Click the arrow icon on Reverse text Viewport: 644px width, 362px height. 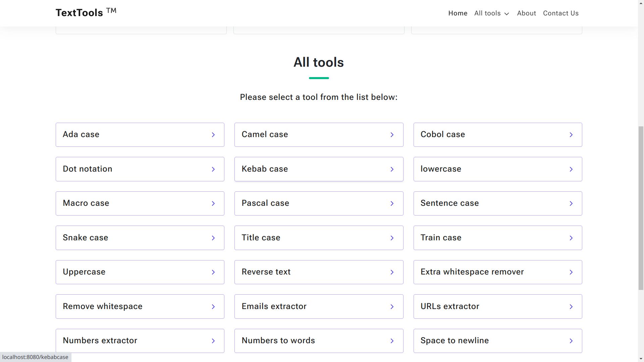point(392,272)
